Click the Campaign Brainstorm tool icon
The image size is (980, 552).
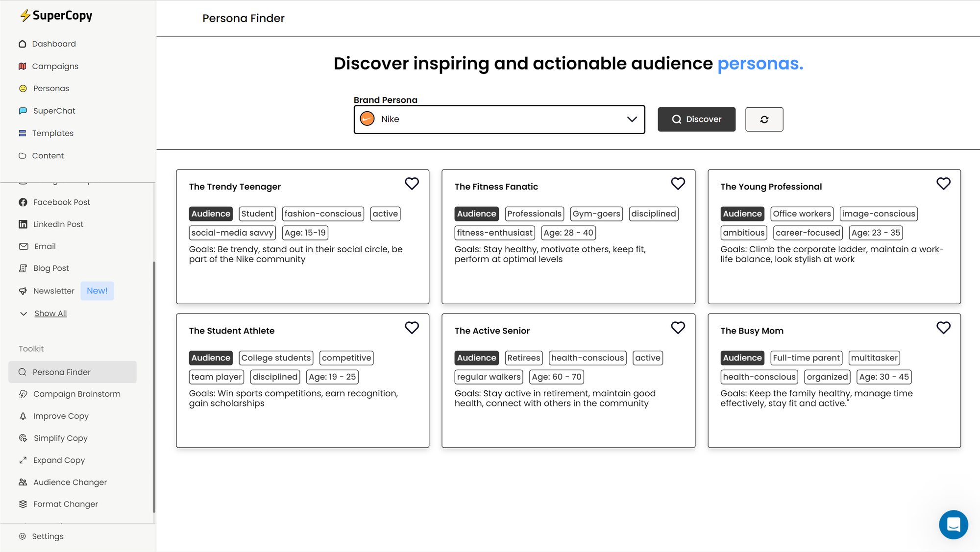click(x=23, y=394)
